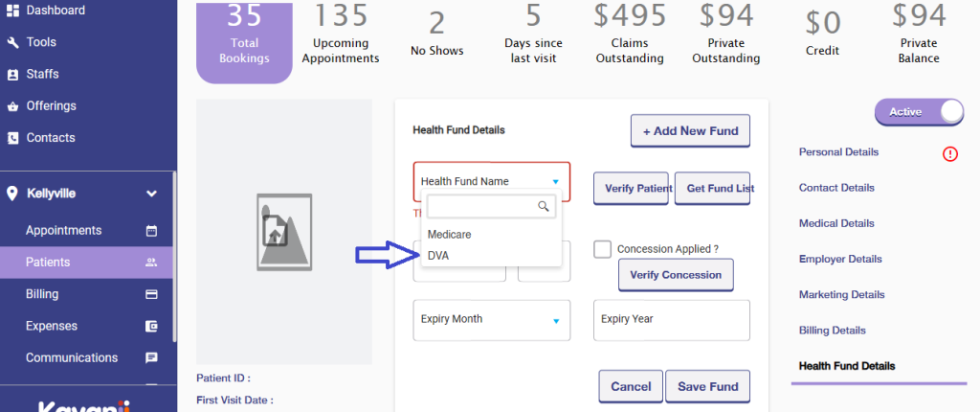Click the Appointments calendar icon
The image size is (980, 412).
pos(151,231)
